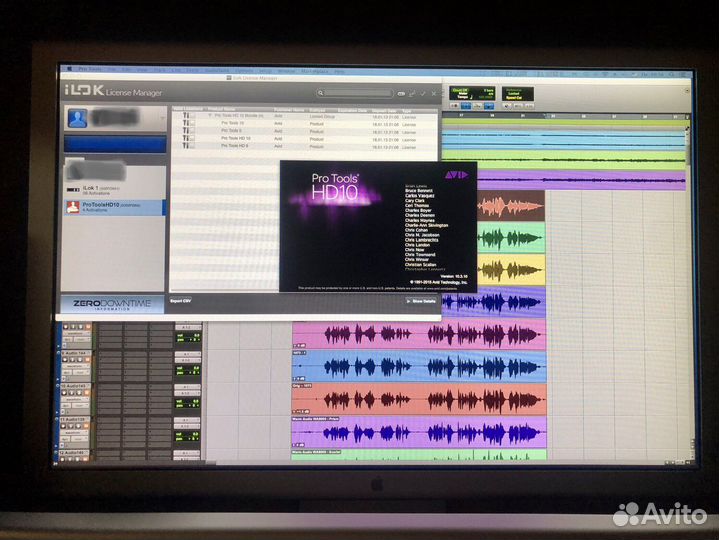
Task: Select the Audio140 track name
Action: tap(72, 452)
